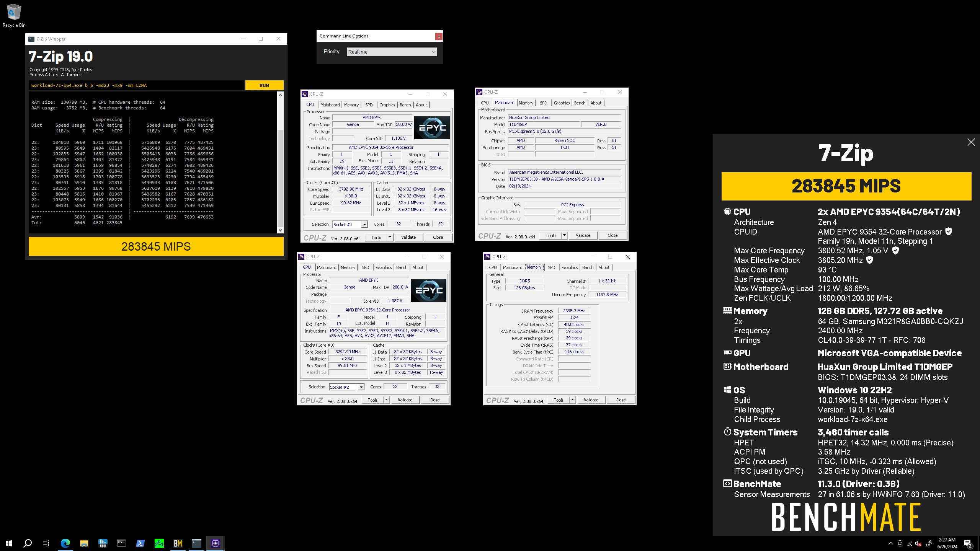The image size is (980, 551).
Task: Open the Socket #1 selection dropdown
Action: coord(350,224)
